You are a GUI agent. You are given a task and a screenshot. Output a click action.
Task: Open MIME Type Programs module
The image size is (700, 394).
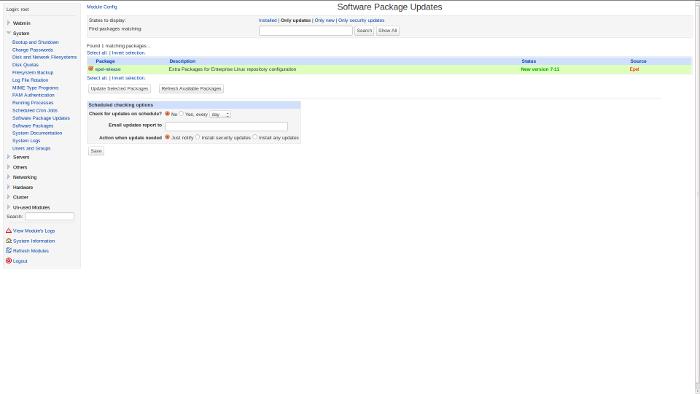click(x=35, y=88)
